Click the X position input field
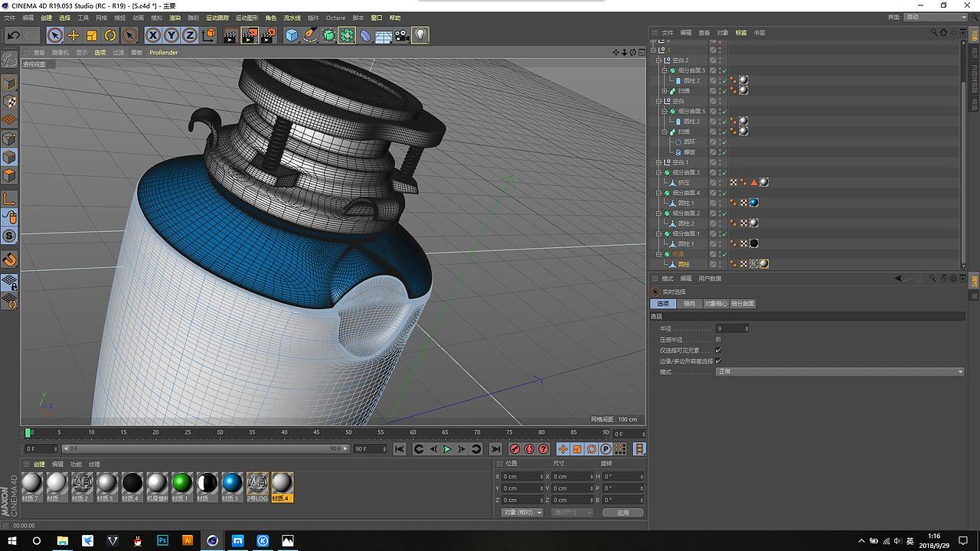980x551 pixels. click(523, 477)
